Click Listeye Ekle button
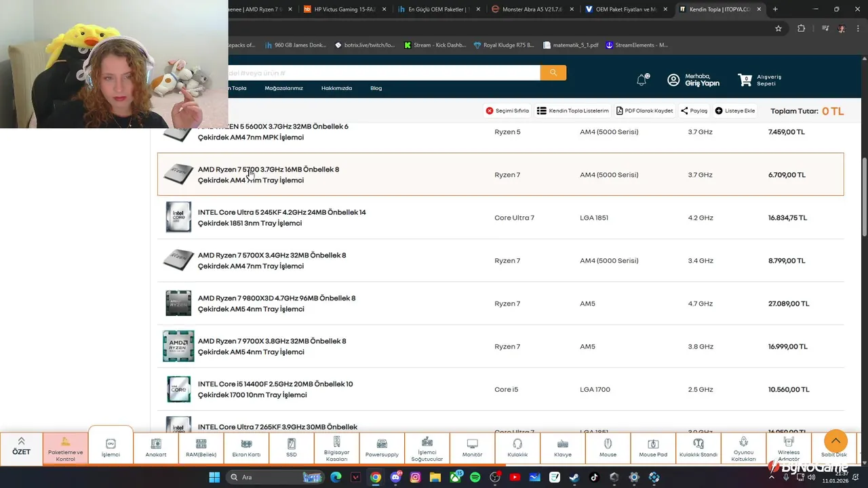This screenshot has width=868, height=488. 735,110
